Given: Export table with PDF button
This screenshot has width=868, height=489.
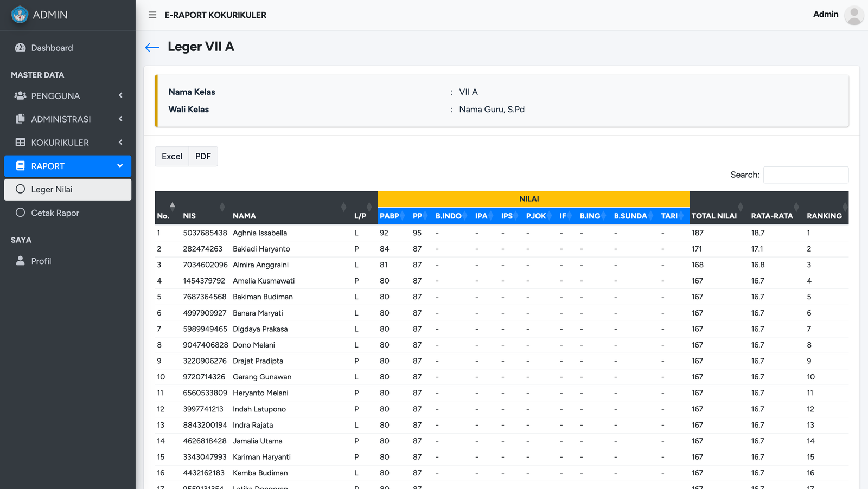Looking at the screenshot, I should pos(203,156).
